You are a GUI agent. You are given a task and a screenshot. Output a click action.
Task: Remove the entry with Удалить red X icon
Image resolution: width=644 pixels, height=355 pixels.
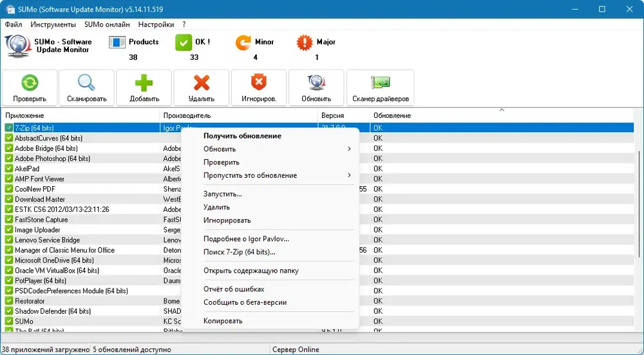[x=201, y=83]
